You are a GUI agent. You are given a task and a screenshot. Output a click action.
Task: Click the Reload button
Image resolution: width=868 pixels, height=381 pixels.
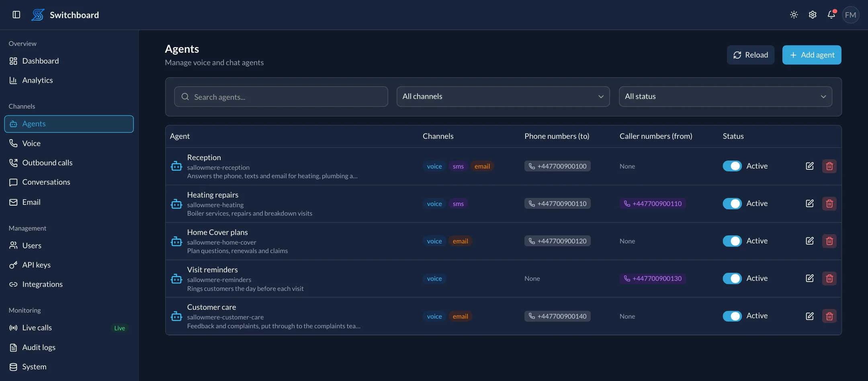pyautogui.click(x=750, y=55)
